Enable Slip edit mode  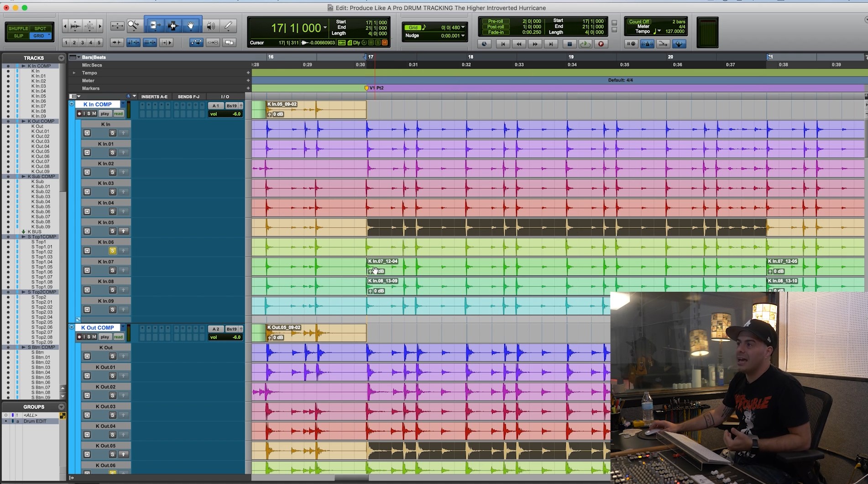pos(18,36)
